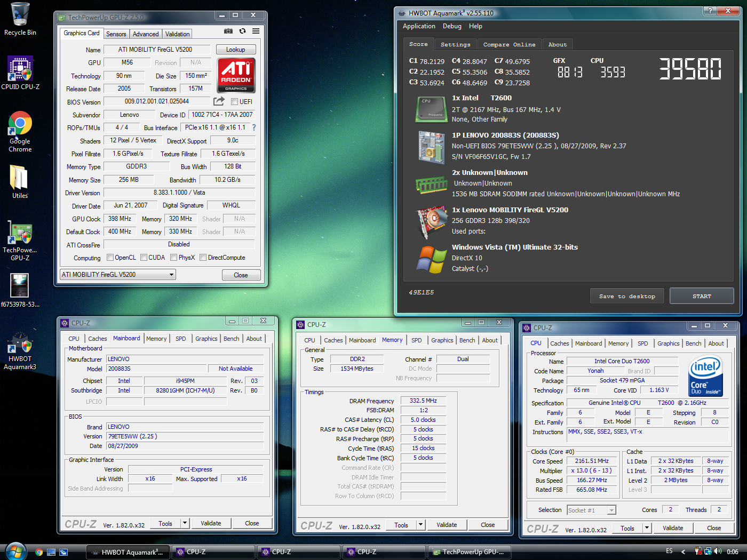Click the ATI Radeon Graphics logo
The height and width of the screenshot is (560, 747).
(x=236, y=75)
